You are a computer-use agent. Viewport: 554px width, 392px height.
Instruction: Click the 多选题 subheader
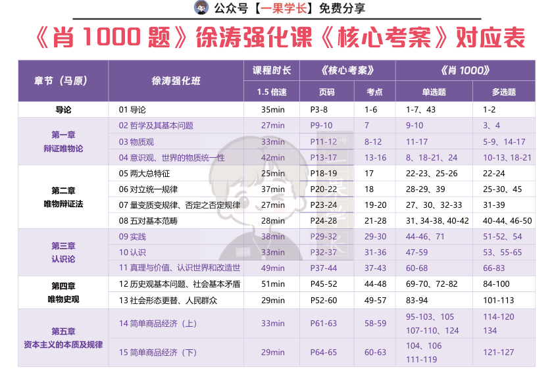click(x=504, y=92)
